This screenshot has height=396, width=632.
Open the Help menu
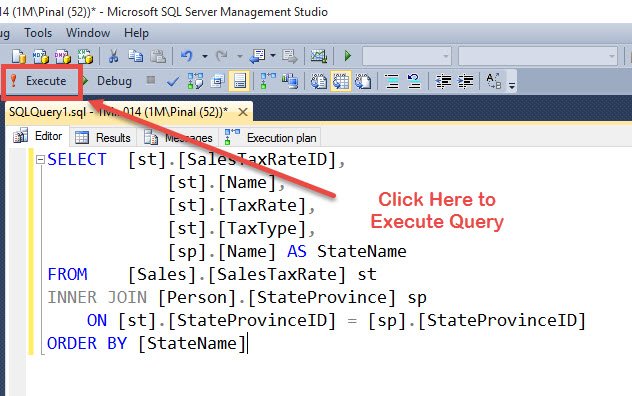[x=136, y=33]
